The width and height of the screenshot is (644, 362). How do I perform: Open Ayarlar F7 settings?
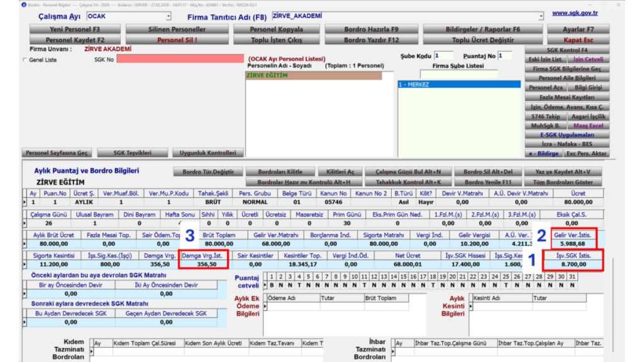578,29
